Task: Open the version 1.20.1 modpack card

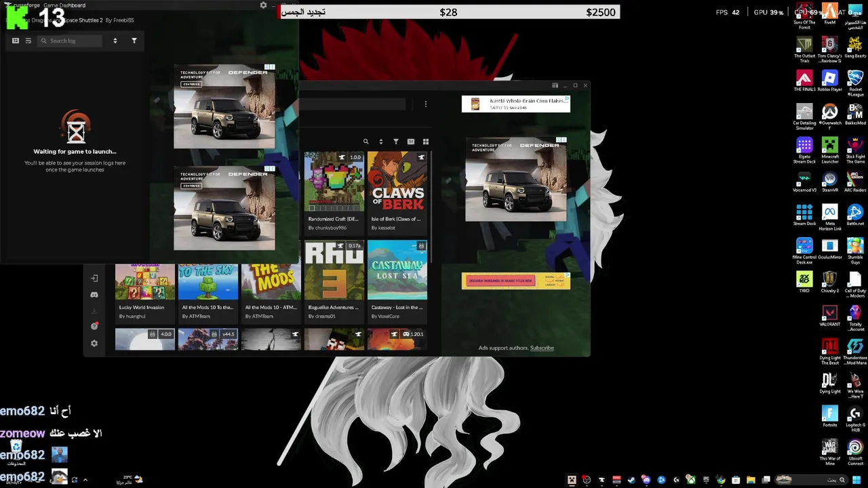Action: coord(397,340)
